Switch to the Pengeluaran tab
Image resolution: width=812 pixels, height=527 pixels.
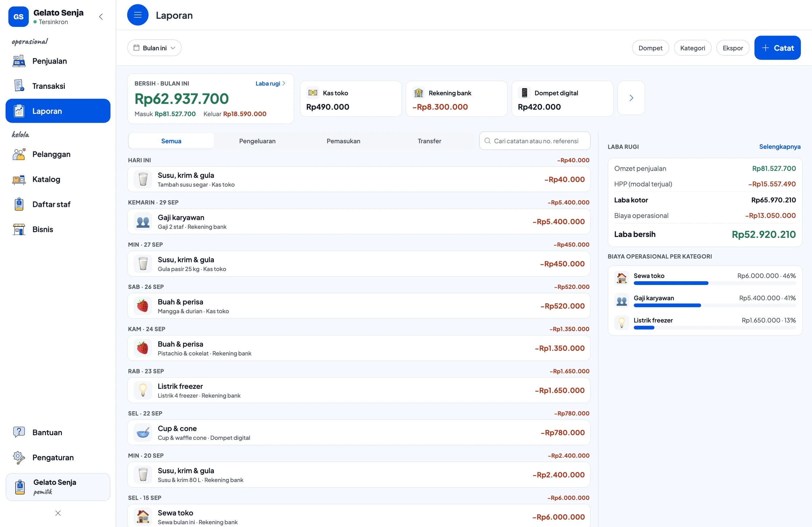(x=257, y=141)
